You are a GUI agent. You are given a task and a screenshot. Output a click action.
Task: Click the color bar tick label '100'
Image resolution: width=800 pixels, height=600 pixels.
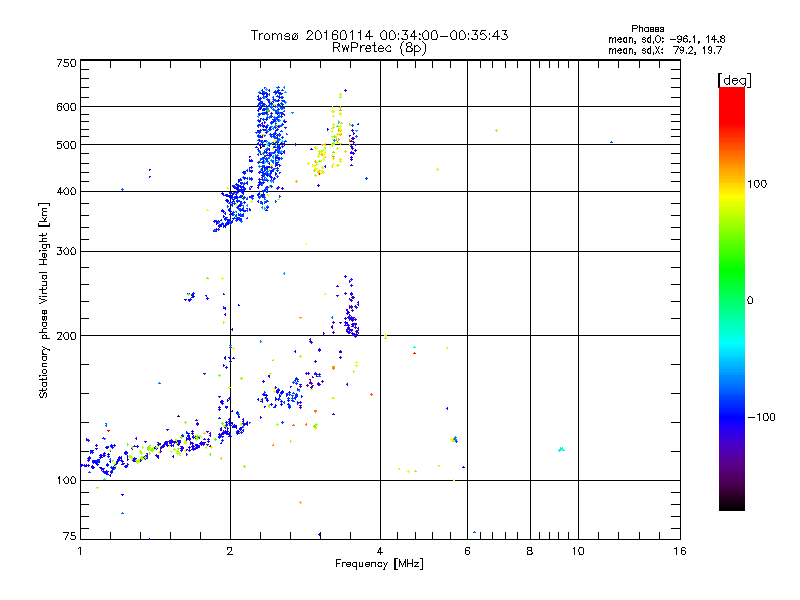[x=757, y=184]
